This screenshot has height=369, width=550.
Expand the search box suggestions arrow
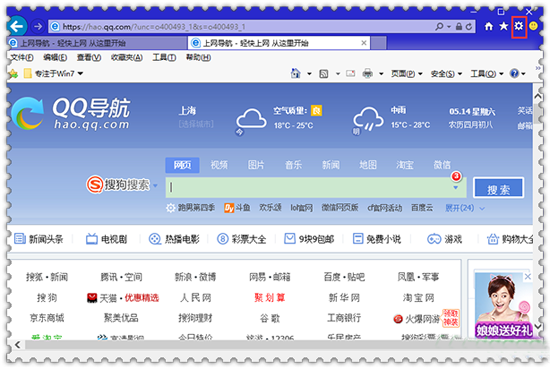(x=455, y=188)
